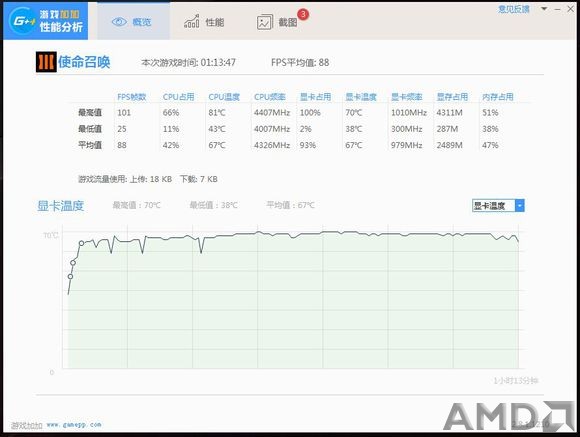Minimize the performance analysis window
The height and width of the screenshot is (437, 580).
coord(557,9)
